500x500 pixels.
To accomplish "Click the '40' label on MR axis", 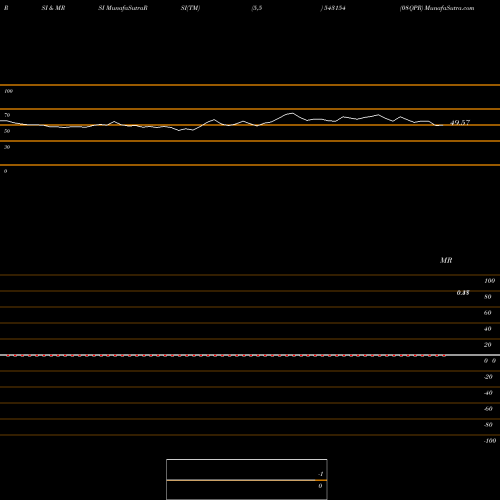I will click(x=488, y=329).
